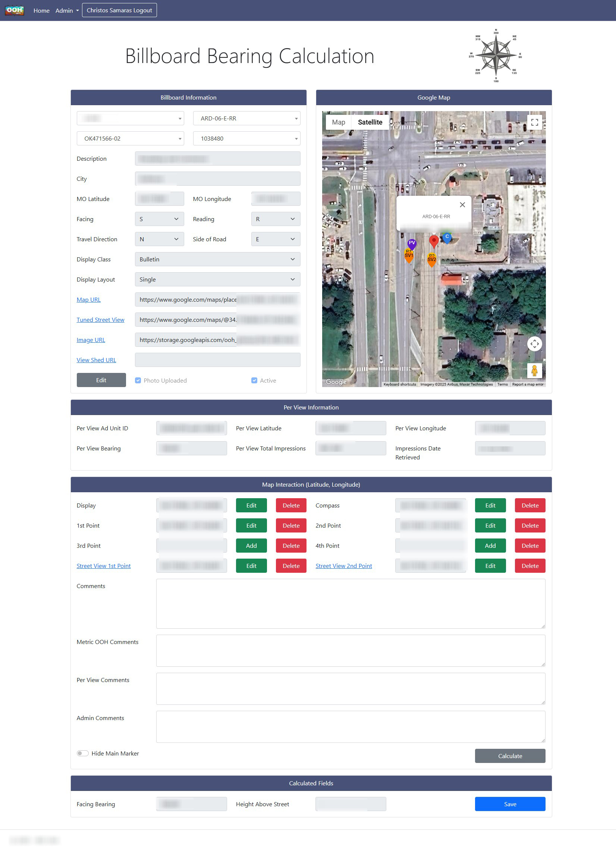616x867 pixels.
Task: Click in the Metric OOH Comments text area
Action: pos(351,651)
